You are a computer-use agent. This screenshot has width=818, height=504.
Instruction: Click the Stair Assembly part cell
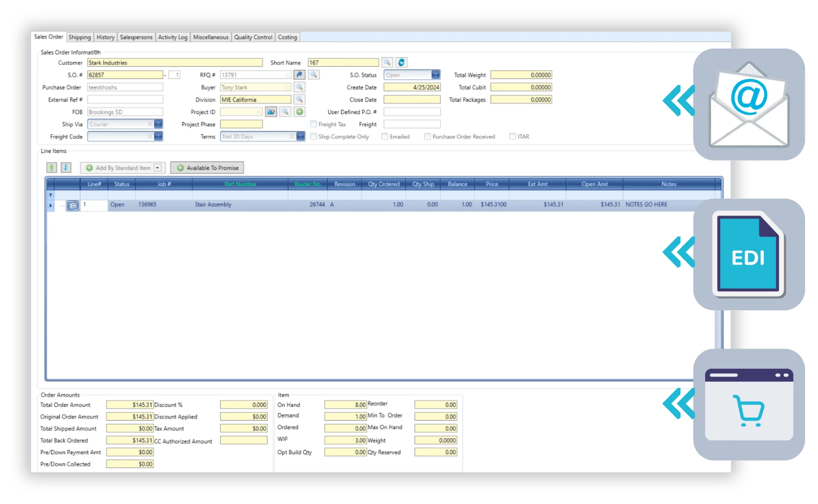point(240,204)
